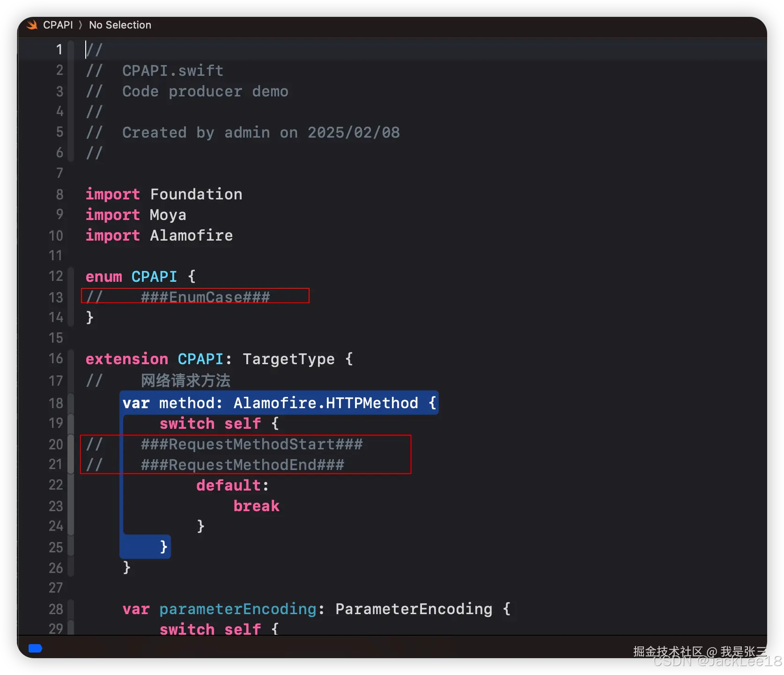Click the TargetType protocol name

(x=288, y=359)
